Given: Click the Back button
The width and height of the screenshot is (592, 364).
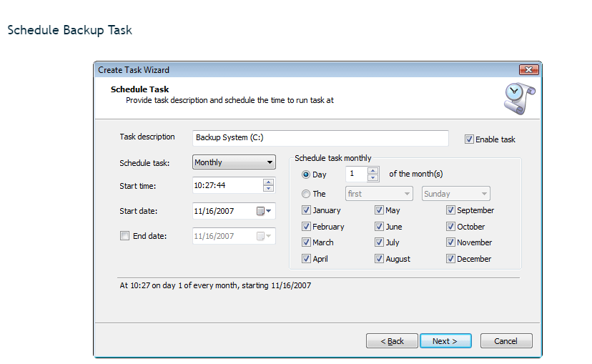Looking at the screenshot, I should pos(392,341).
